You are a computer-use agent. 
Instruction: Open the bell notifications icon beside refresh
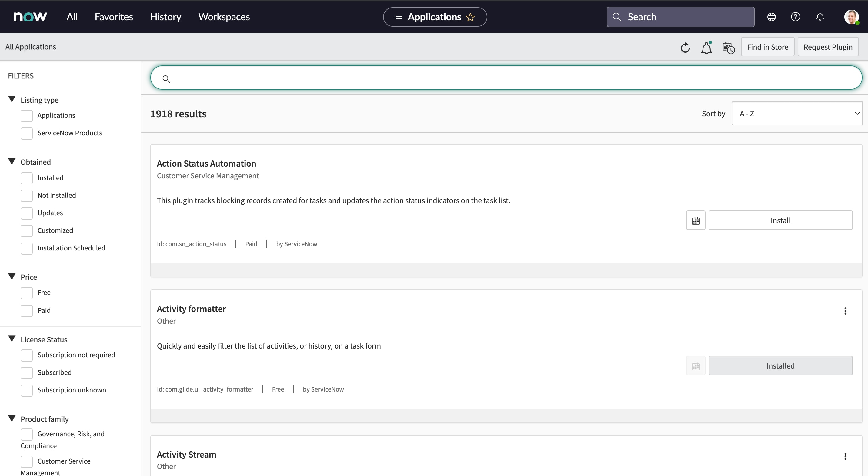pyautogui.click(x=706, y=48)
